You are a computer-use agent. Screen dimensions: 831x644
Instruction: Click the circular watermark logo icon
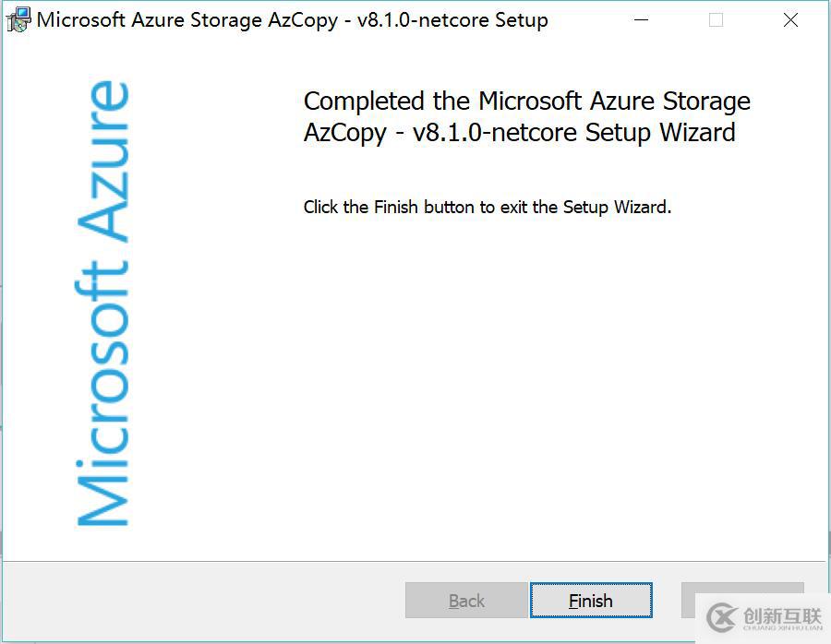[x=722, y=617]
